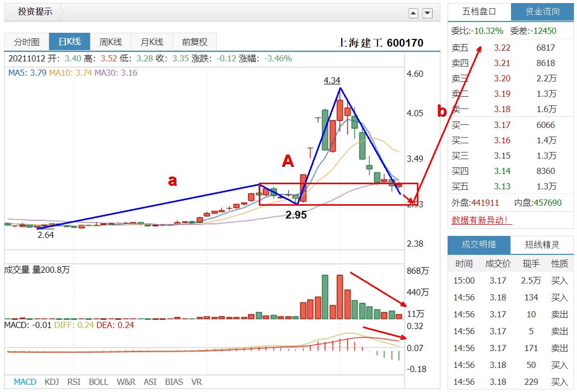Screen dimensions: 577x392
Task: Select the KDJ indicator
Action: click(x=52, y=382)
